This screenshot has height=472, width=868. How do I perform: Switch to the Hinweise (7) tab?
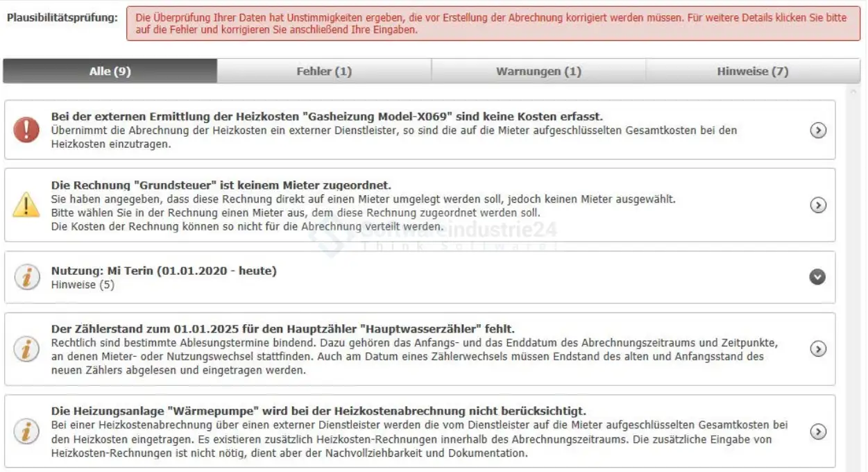(x=753, y=71)
